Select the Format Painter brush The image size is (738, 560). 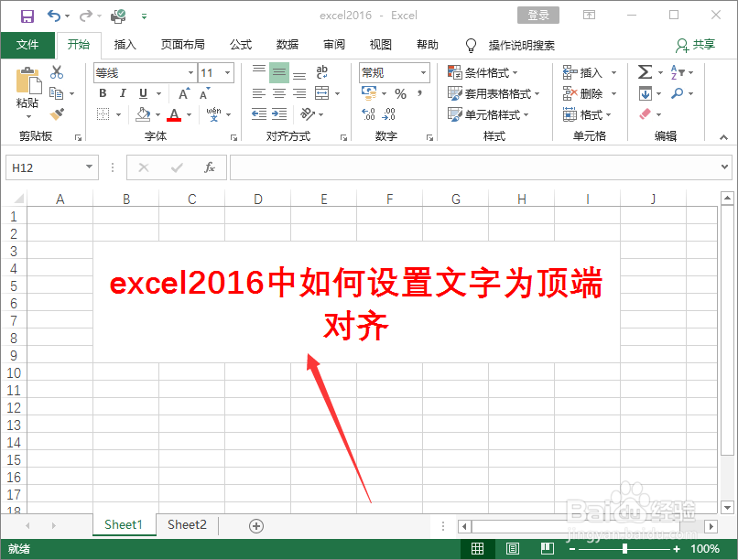pyautogui.click(x=57, y=113)
